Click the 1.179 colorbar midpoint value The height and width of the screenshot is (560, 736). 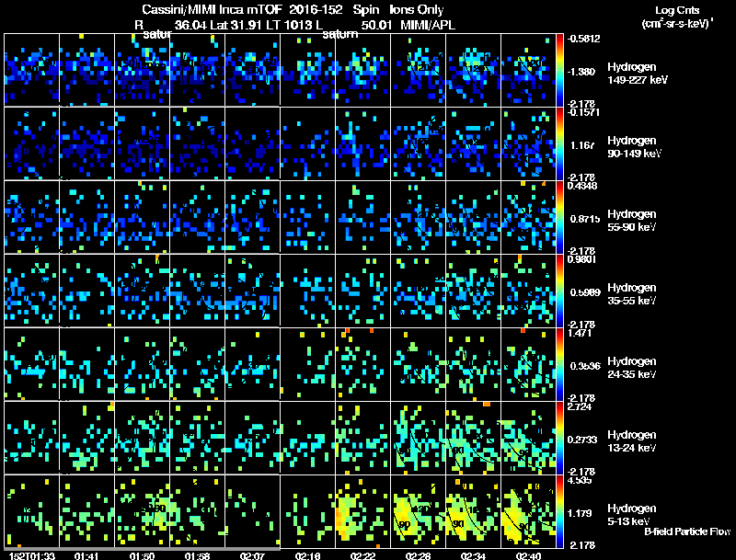[x=580, y=513]
